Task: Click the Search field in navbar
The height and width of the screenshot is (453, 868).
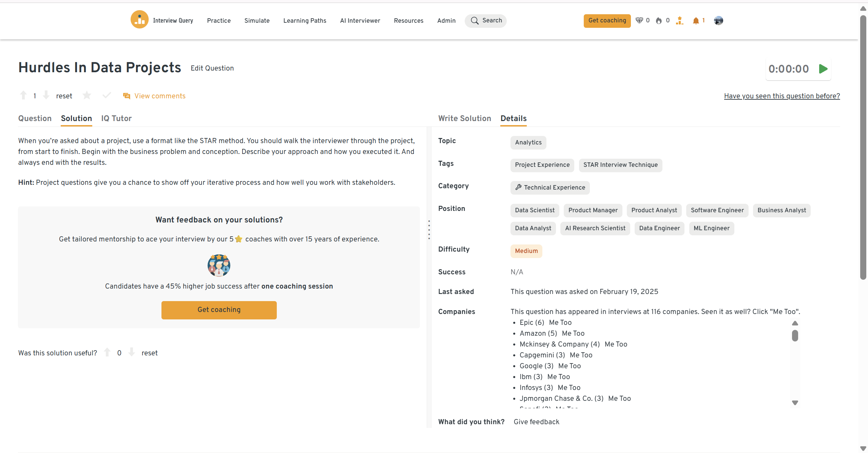Action: tap(486, 21)
